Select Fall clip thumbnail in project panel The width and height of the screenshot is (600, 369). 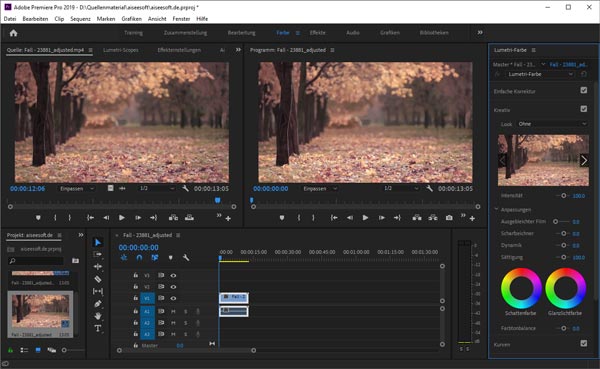click(x=41, y=312)
